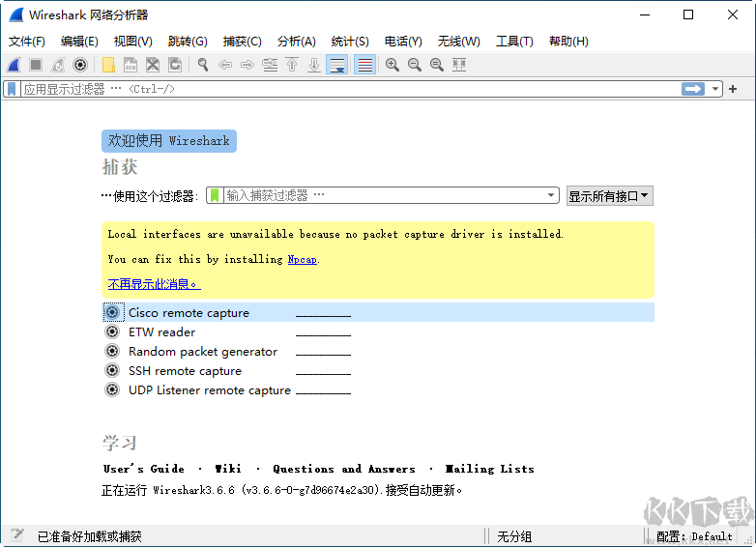
Task: Save this capture file icon
Action: pyautogui.click(x=131, y=65)
